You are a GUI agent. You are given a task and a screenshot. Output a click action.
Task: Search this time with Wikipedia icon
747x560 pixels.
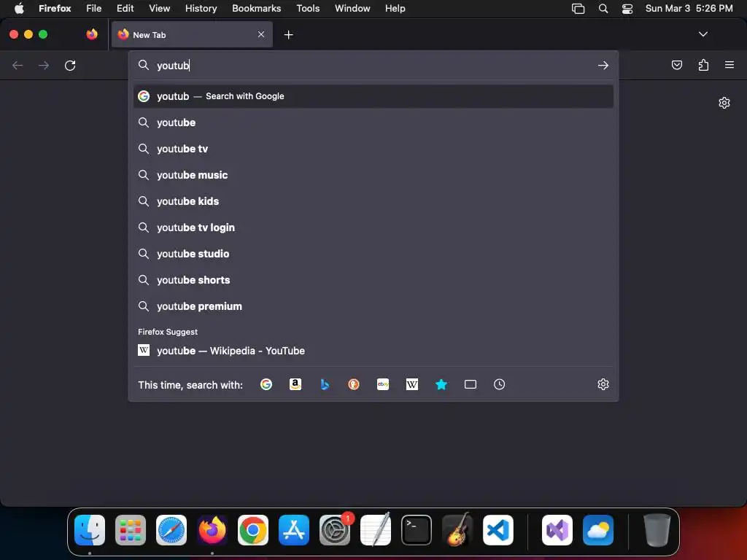coord(412,384)
